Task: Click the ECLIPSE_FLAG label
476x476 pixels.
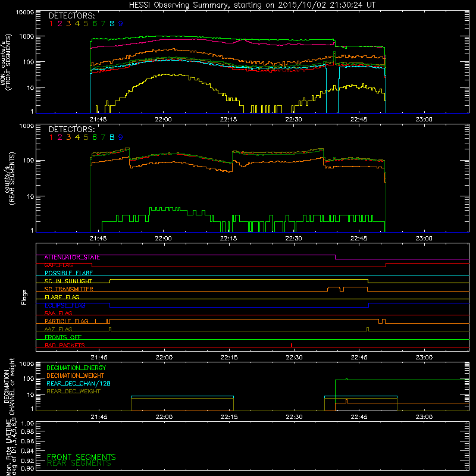Action: pos(65,305)
